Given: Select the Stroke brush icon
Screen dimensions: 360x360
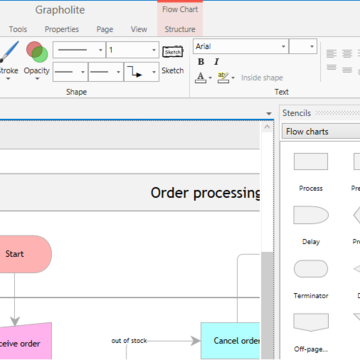Looking at the screenshot, I should point(9,52).
